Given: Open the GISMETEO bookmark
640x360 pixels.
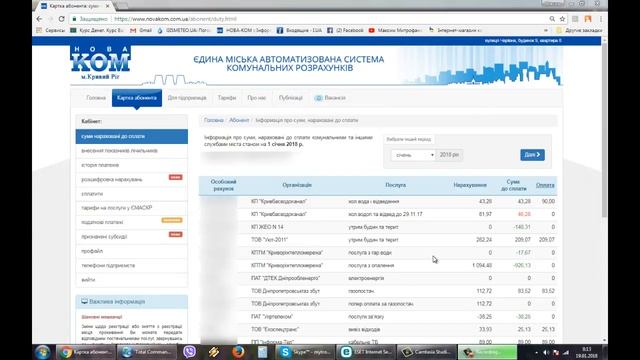Looking at the screenshot, I should point(184,30).
